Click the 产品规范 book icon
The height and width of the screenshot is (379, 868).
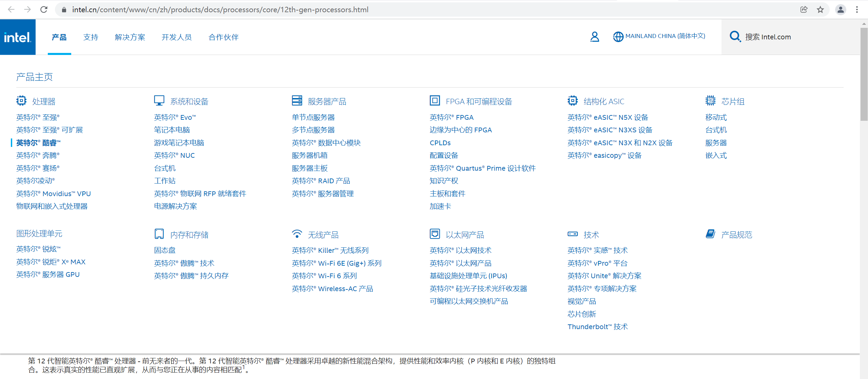coord(711,233)
